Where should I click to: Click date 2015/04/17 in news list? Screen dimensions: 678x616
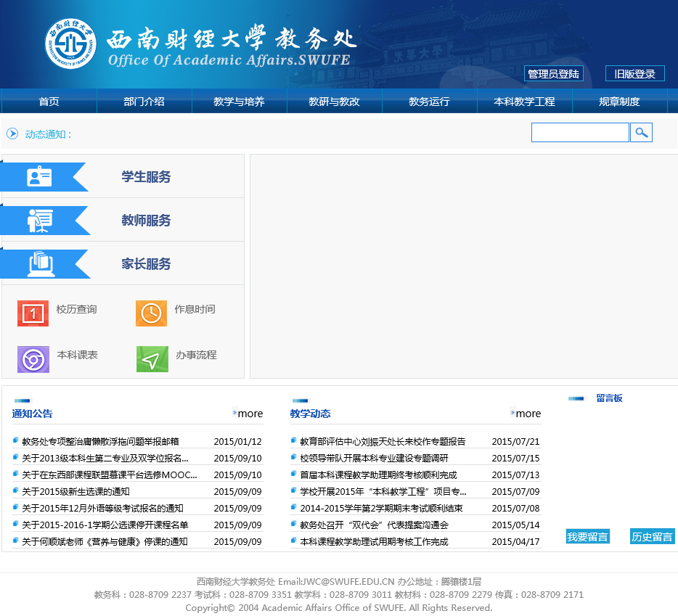pyautogui.click(x=516, y=541)
